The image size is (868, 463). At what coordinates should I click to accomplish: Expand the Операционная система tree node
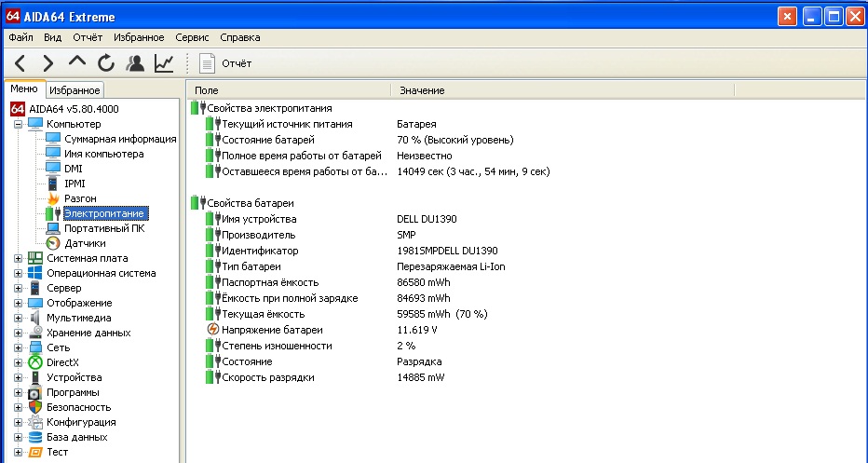point(19,273)
